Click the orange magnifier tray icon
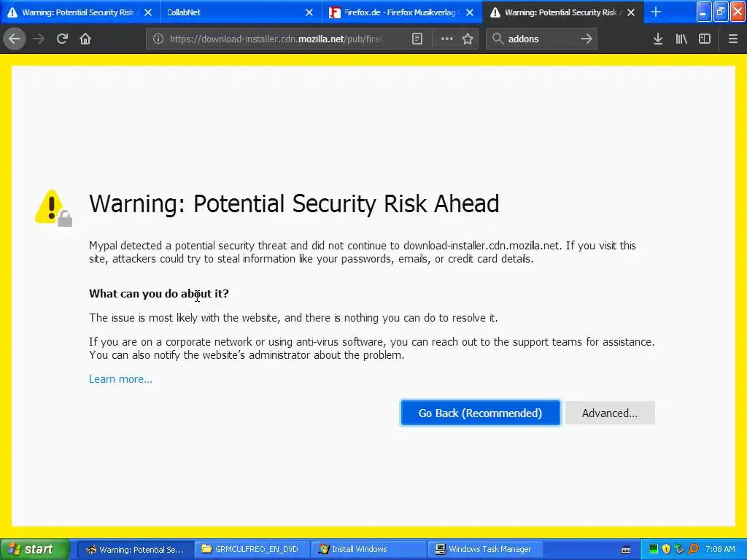Screen dimensions: 747x560 [x=693, y=549]
